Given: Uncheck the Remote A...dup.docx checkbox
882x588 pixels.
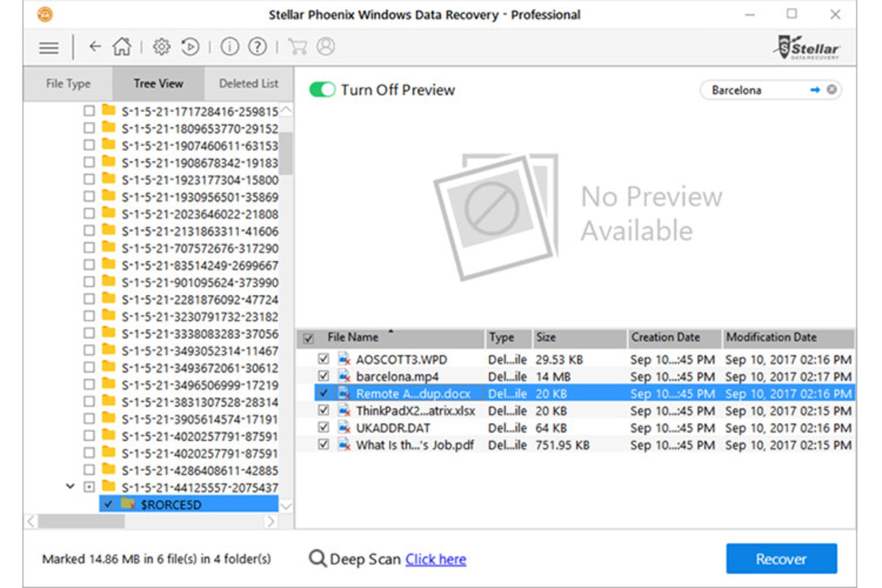Looking at the screenshot, I should click(x=323, y=393).
